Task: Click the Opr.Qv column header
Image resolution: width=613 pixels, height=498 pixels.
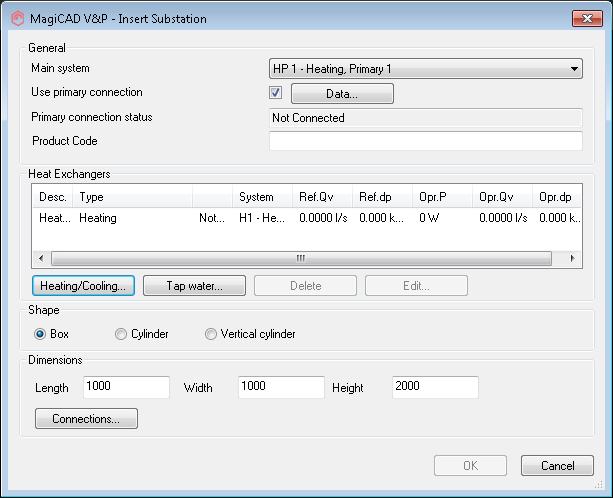Action: 502,197
